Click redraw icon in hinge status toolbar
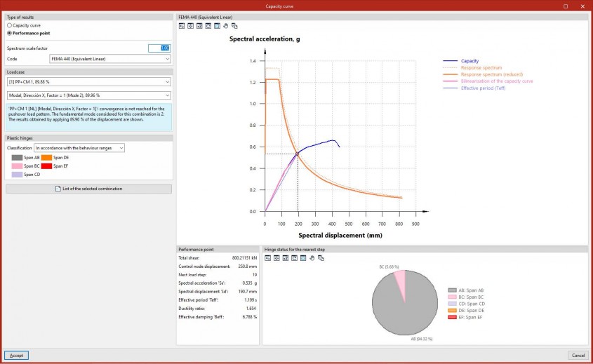 point(294,258)
